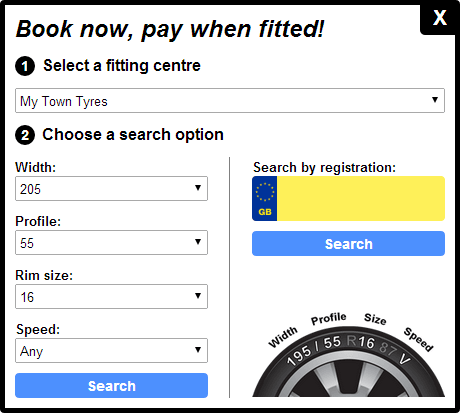The height and width of the screenshot is (413, 460).
Task: Open the fitting centre dropdown
Action: [230, 100]
